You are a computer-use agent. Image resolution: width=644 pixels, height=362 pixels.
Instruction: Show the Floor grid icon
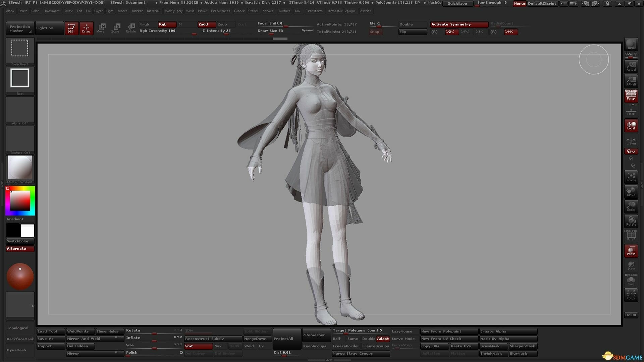pos(631,110)
